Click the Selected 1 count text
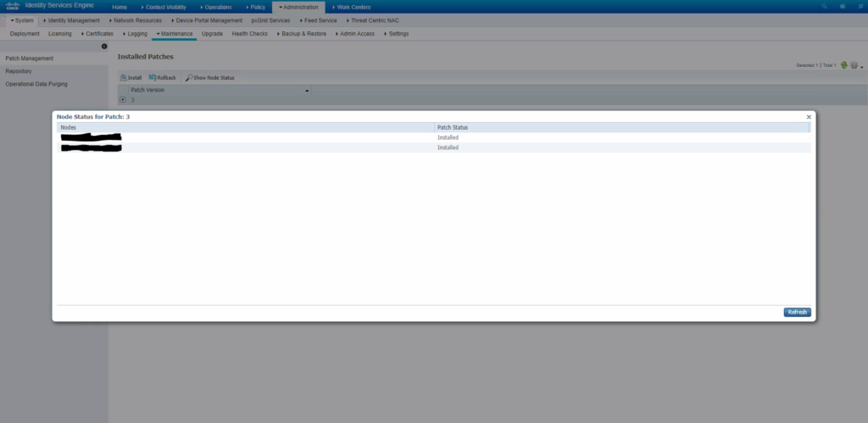 (x=807, y=65)
